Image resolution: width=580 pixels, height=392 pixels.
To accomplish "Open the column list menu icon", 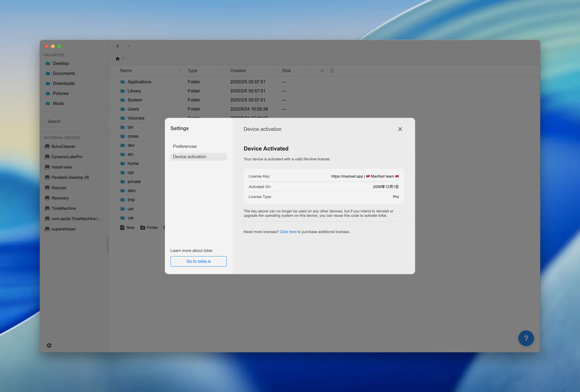I will 332,71.
